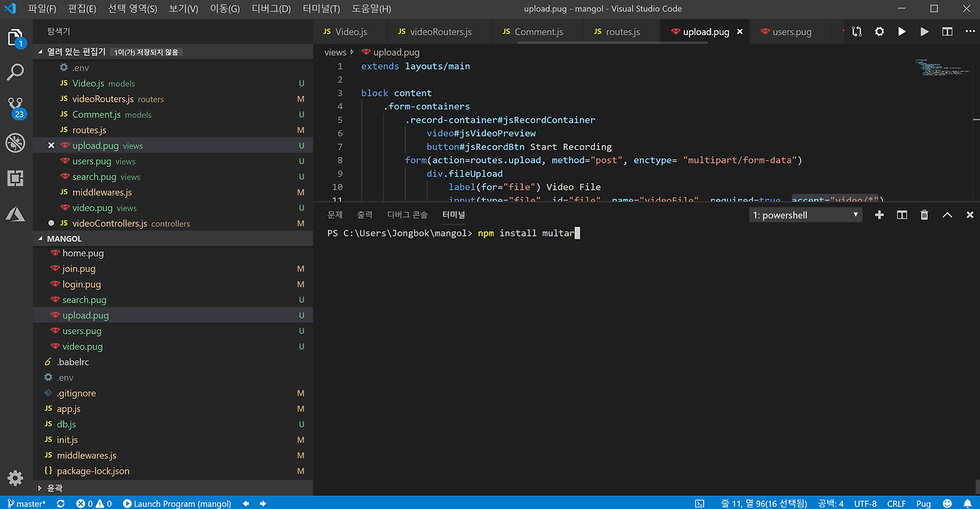Toggle the problems count in status bar
Image resolution: width=980 pixels, height=509 pixels.
click(x=94, y=504)
